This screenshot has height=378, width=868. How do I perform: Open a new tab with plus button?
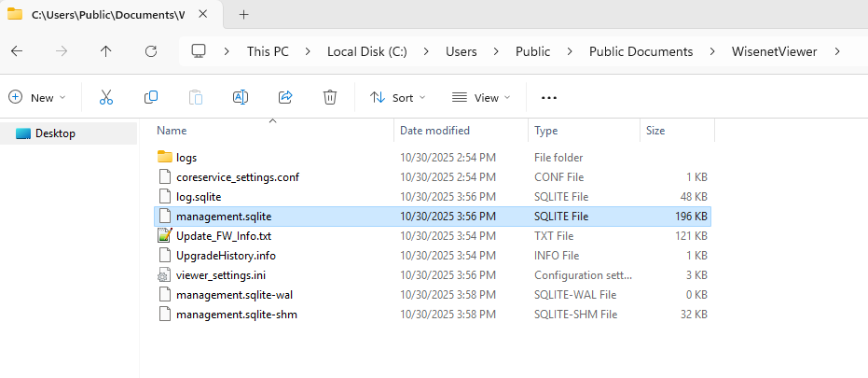pyautogui.click(x=244, y=14)
